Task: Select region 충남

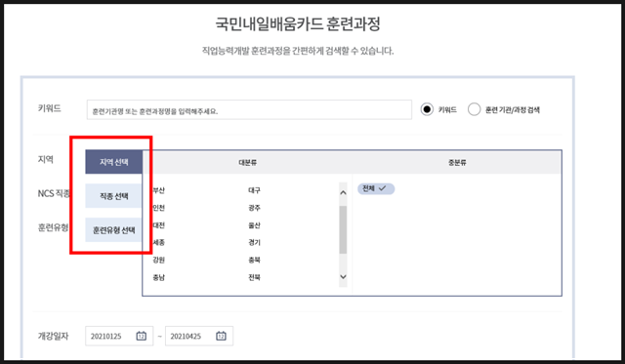Action: tap(158, 277)
